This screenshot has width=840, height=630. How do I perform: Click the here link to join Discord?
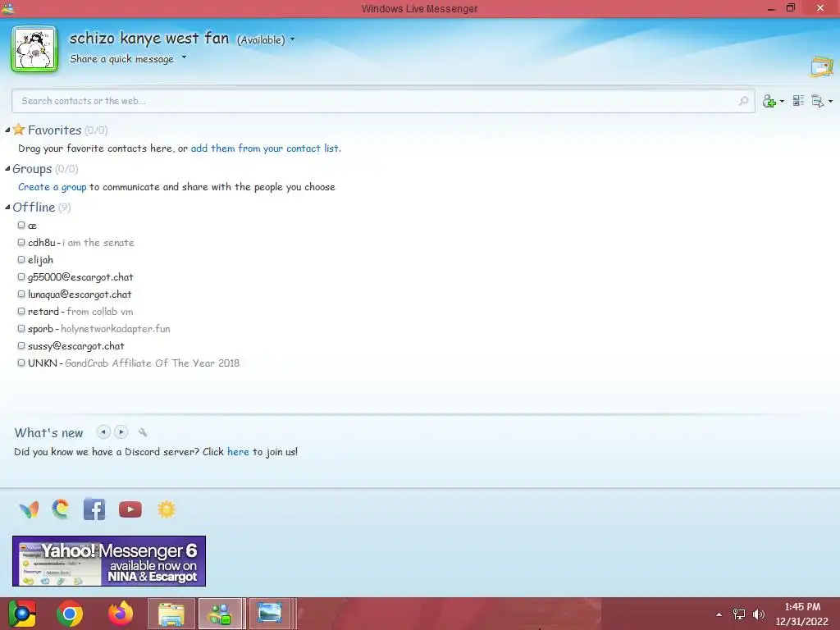(238, 452)
